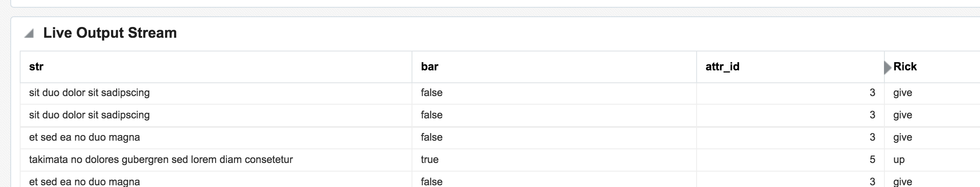Click the up value in Rick column
980x187 pixels.
(x=899, y=160)
